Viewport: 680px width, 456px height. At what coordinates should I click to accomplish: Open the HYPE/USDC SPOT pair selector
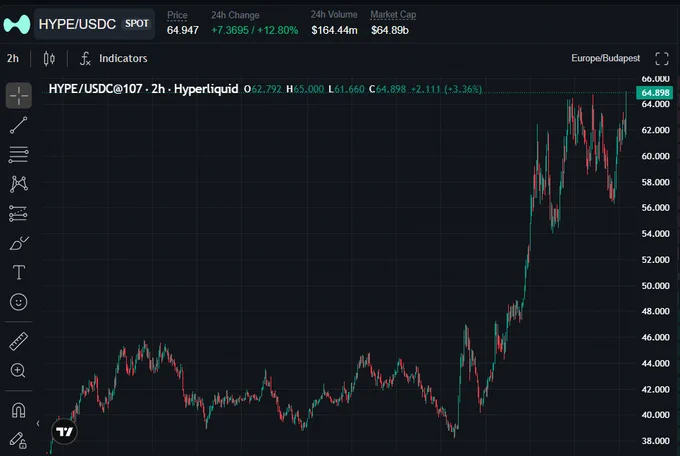pos(94,24)
